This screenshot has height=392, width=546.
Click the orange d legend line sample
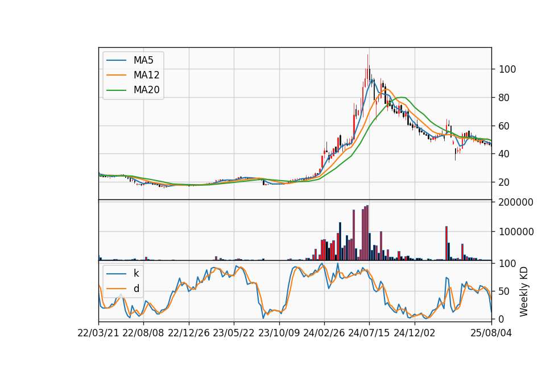pyautogui.click(x=116, y=289)
